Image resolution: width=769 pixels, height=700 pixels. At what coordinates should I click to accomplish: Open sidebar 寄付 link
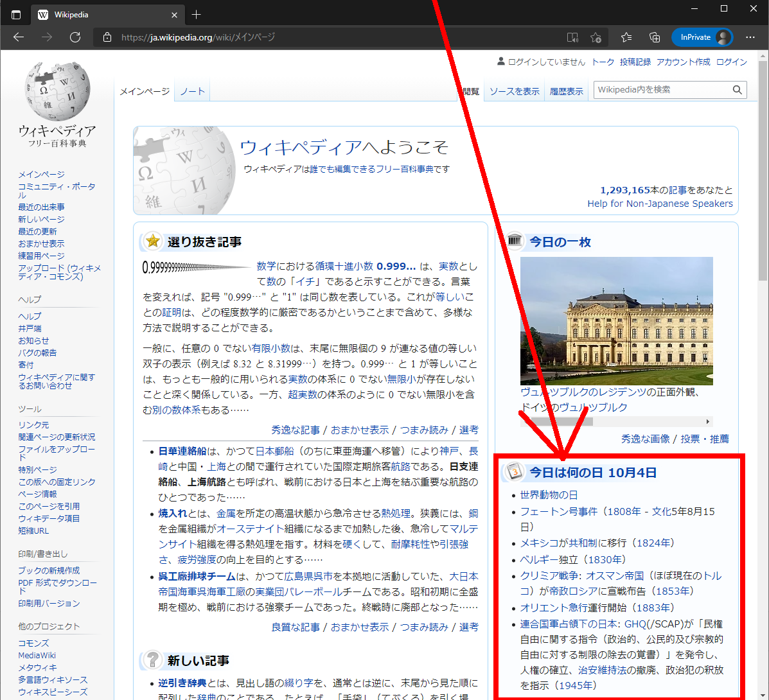pos(26,365)
